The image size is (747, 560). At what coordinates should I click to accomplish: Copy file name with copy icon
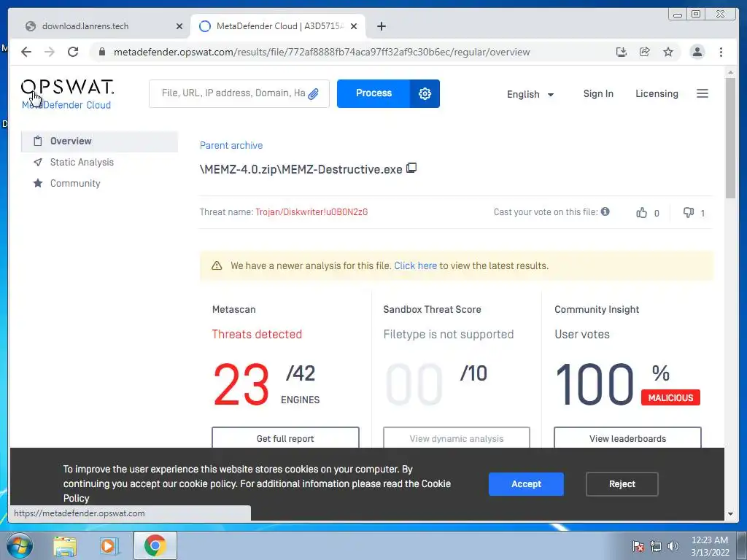point(411,168)
